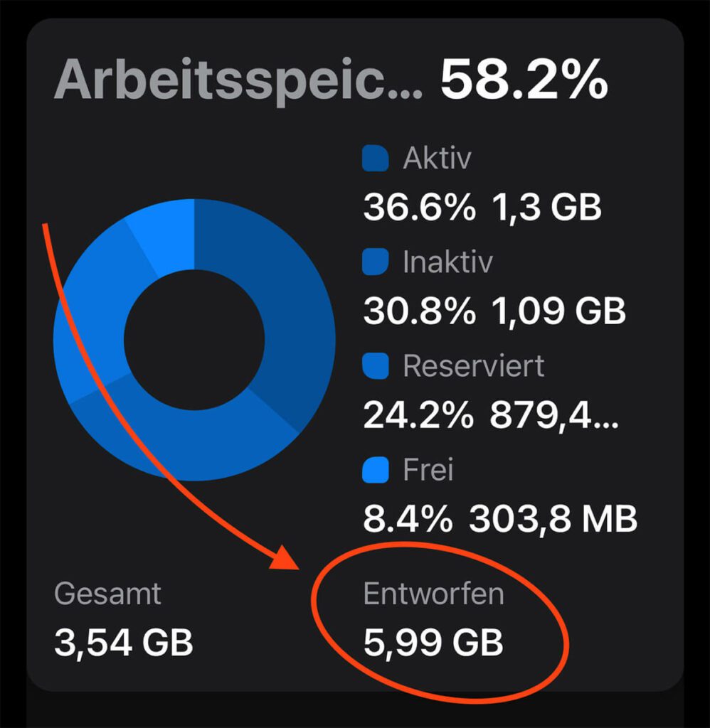Open the Gesamt section label
Screen dimensions: 710x728
click(108, 591)
